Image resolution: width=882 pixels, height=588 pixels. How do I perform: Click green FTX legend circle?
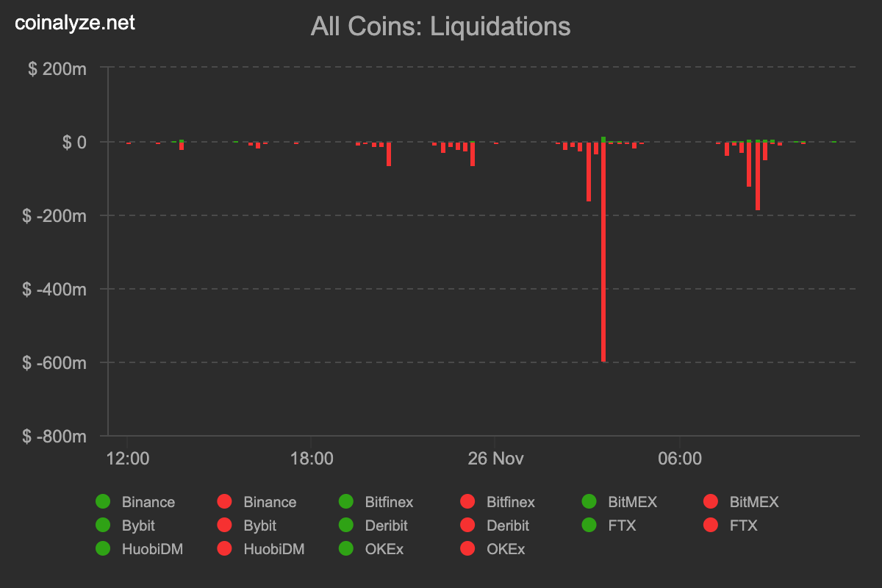tap(589, 526)
